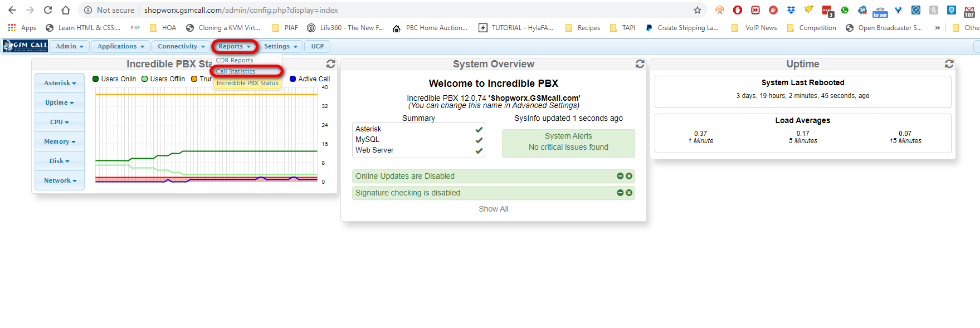Viewport: 980px width, 328px height.
Task: Refresh the System Overview panel
Action: point(640,64)
